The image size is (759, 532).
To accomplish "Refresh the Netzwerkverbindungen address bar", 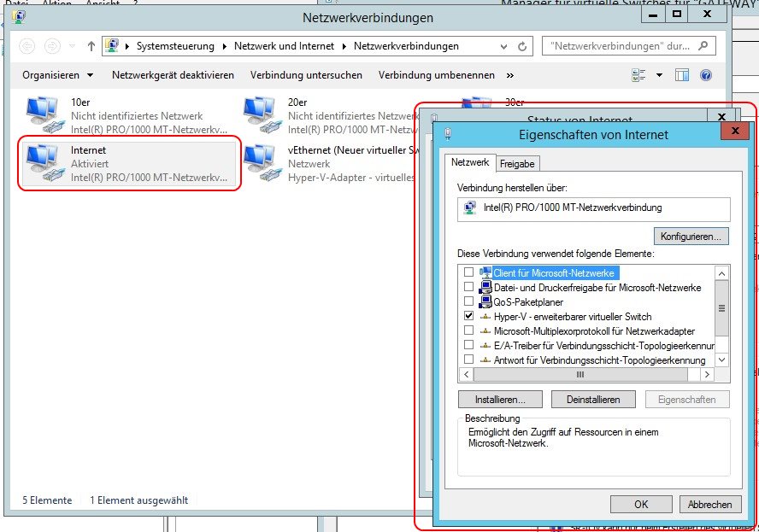I will point(522,46).
